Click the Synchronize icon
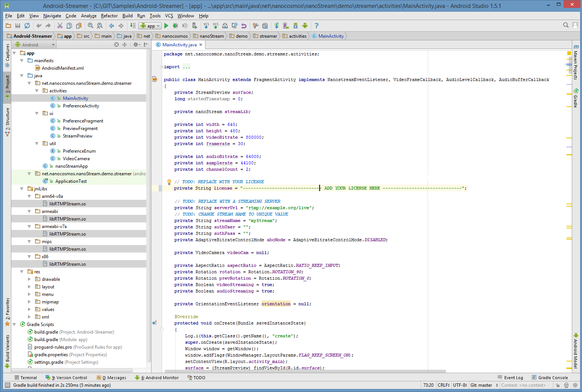This screenshot has width=582, height=392. (27, 26)
